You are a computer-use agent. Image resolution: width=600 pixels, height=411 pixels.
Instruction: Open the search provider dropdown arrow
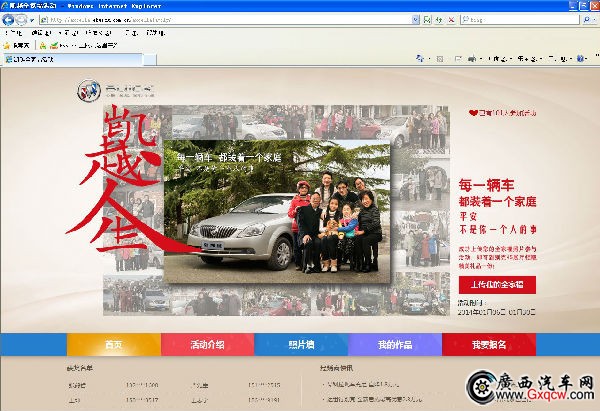[x=590, y=20]
